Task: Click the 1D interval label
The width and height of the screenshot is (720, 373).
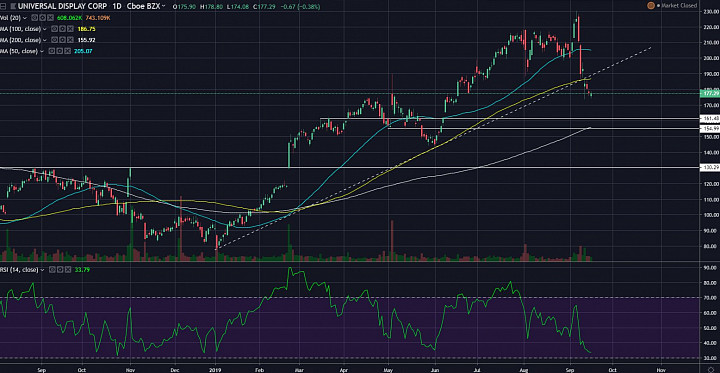Action: [117, 6]
